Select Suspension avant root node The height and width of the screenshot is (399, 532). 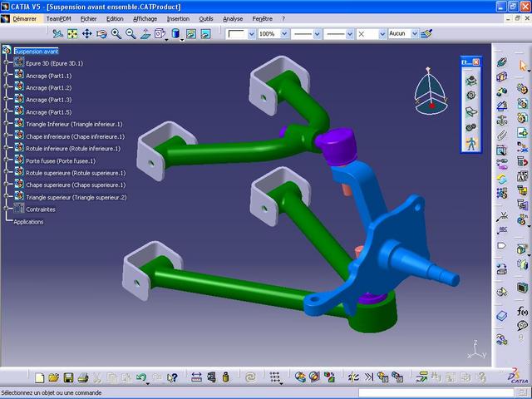pyautogui.click(x=37, y=52)
